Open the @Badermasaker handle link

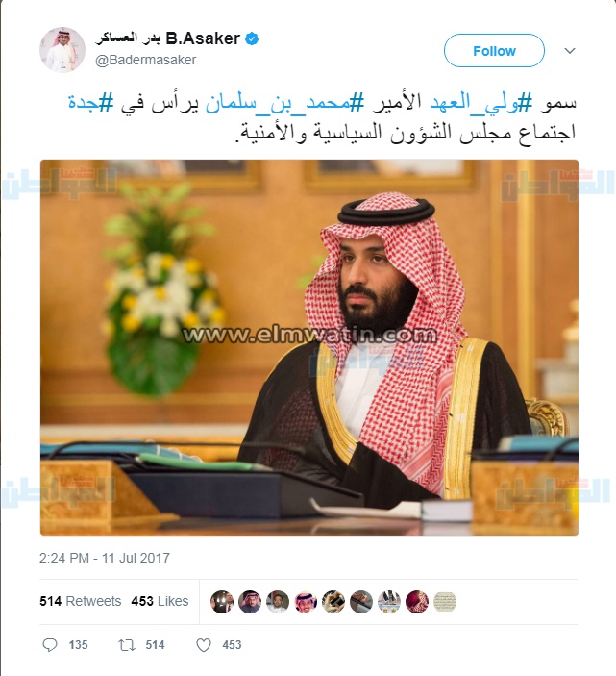pyautogui.click(x=146, y=60)
